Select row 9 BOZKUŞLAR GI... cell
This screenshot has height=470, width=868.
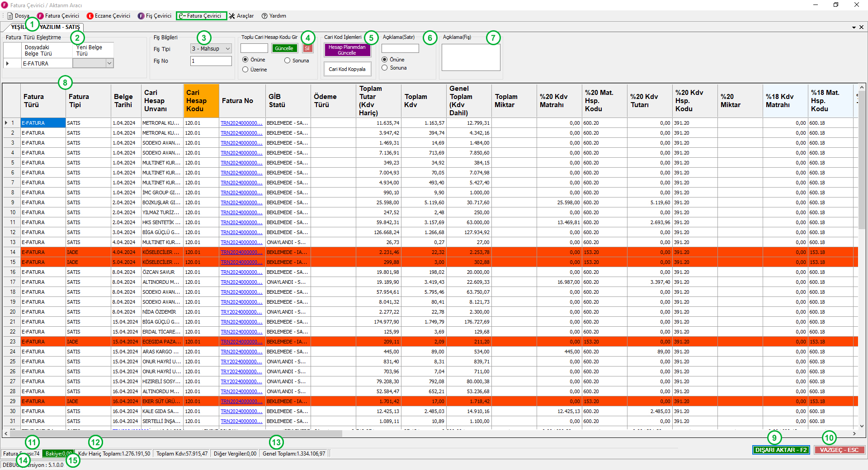(x=162, y=202)
